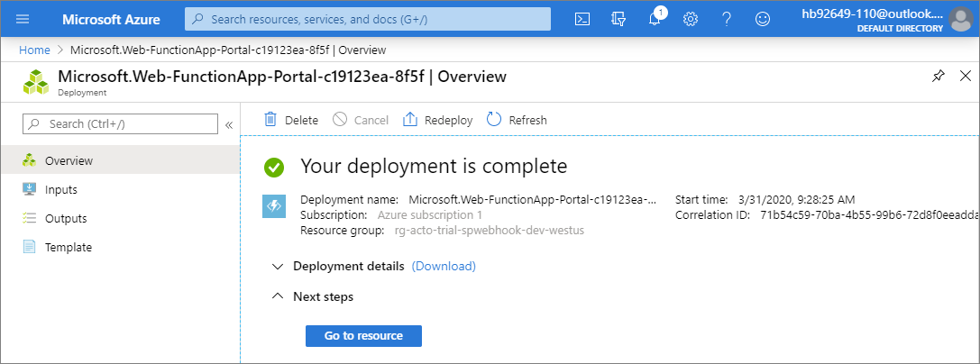Click the deployment Start time value
The height and width of the screenshot is (364, 980).
coord(796,200)
